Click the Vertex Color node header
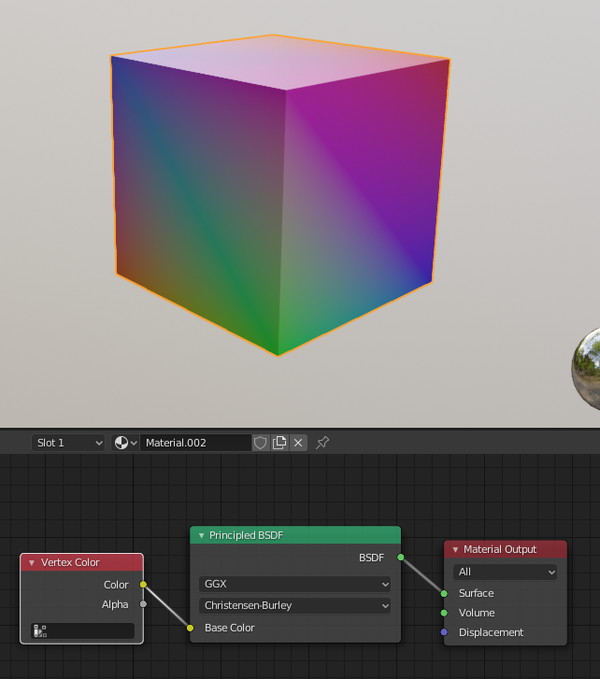This screenshot has width=600, height=679. click(82, 563)
